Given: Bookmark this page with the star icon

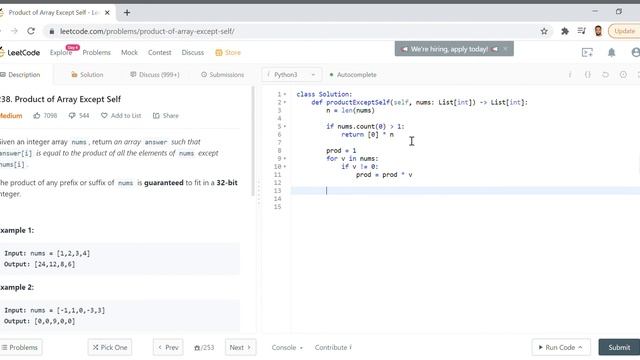Looking at the screenshot, I should pos(544,31).
